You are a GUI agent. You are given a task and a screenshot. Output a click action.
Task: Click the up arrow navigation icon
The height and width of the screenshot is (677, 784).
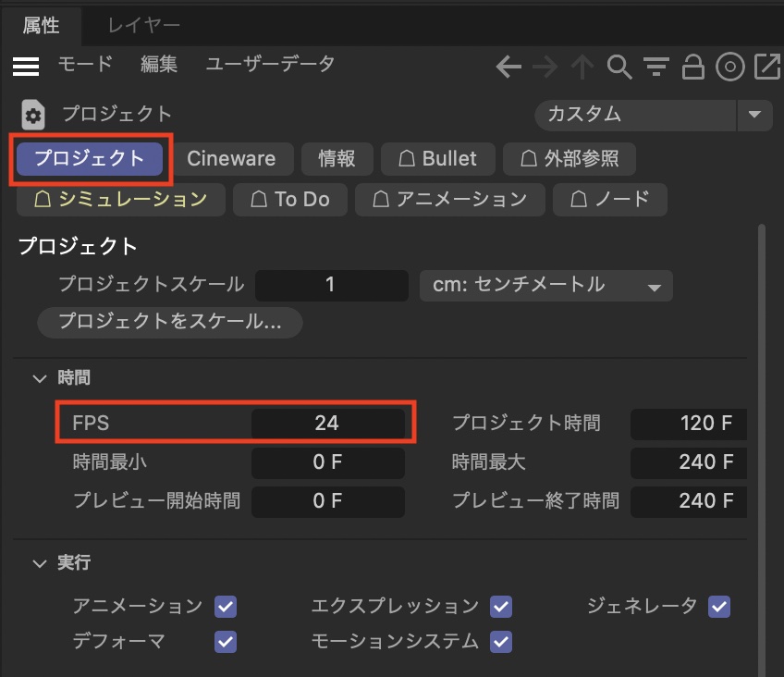coord(582,67)
